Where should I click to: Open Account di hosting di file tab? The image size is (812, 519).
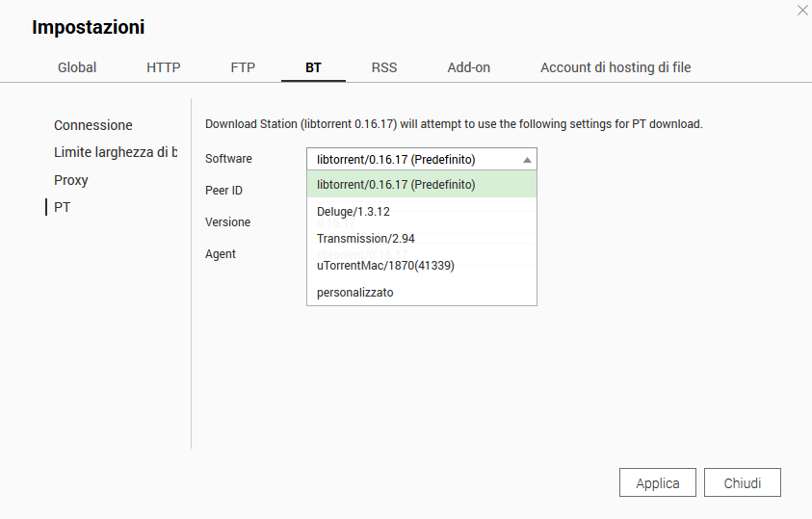click(x=616, y=67)
